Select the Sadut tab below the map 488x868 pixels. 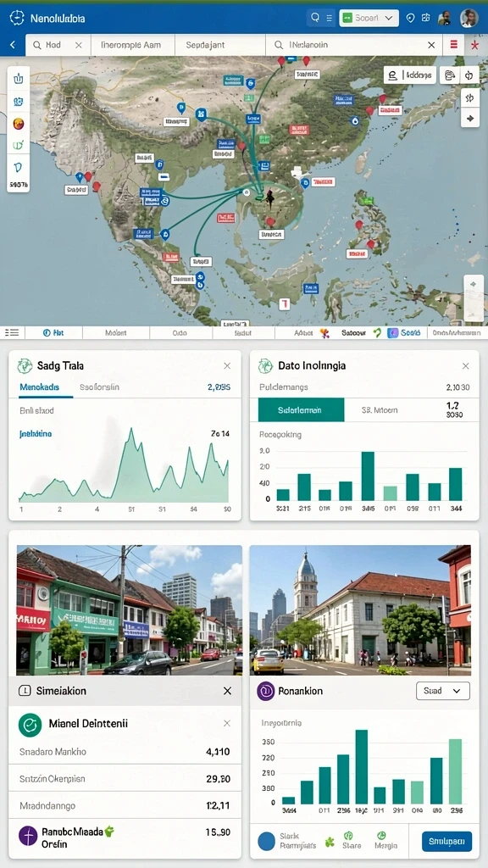243,332
